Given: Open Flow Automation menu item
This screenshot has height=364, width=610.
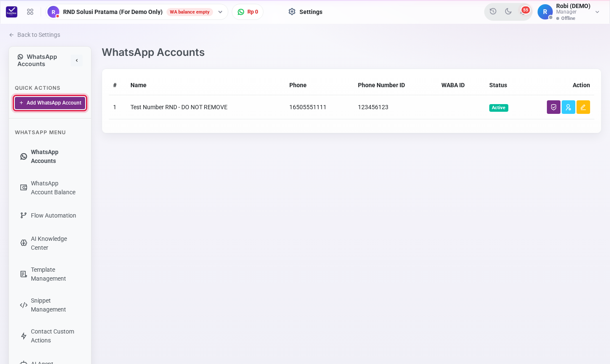Looking at the screenshot, I should pyautogui.click(x=50, y=215).
